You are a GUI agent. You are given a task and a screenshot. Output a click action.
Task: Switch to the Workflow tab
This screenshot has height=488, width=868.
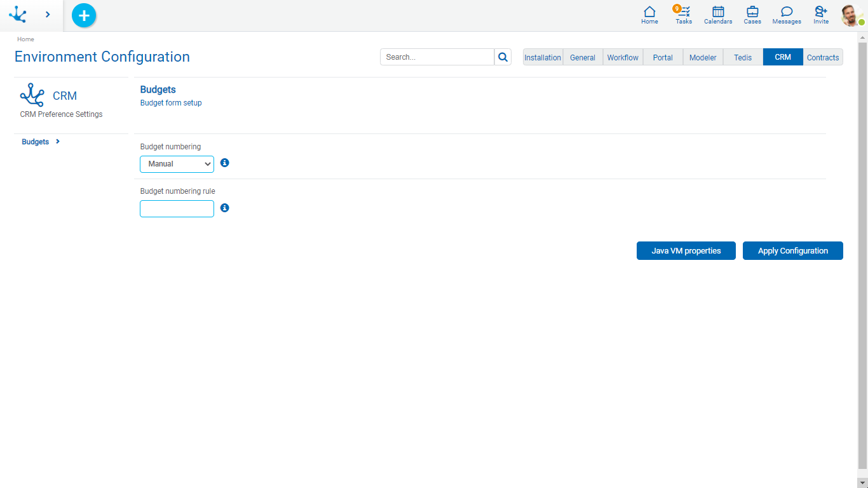[623, 57]
